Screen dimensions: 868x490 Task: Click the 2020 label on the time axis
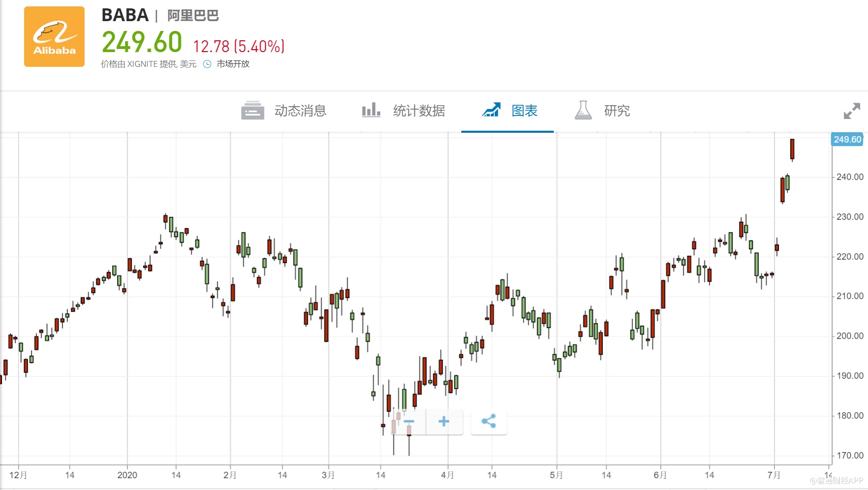tap(127, 475)
